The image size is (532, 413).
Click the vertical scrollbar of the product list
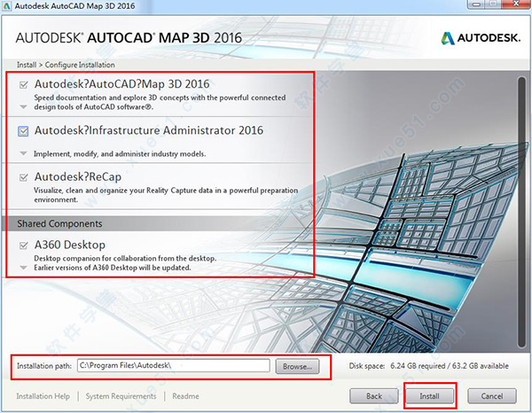[x=521, y=212]
